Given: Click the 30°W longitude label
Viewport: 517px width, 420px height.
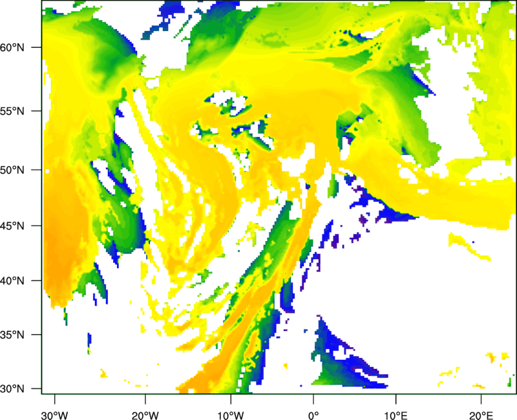Looking at the screenshot, I should click(54, 415).
